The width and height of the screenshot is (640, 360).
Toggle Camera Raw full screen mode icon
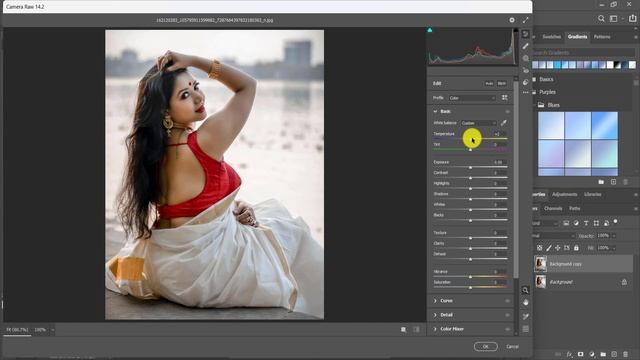click(x=526, y=20)
